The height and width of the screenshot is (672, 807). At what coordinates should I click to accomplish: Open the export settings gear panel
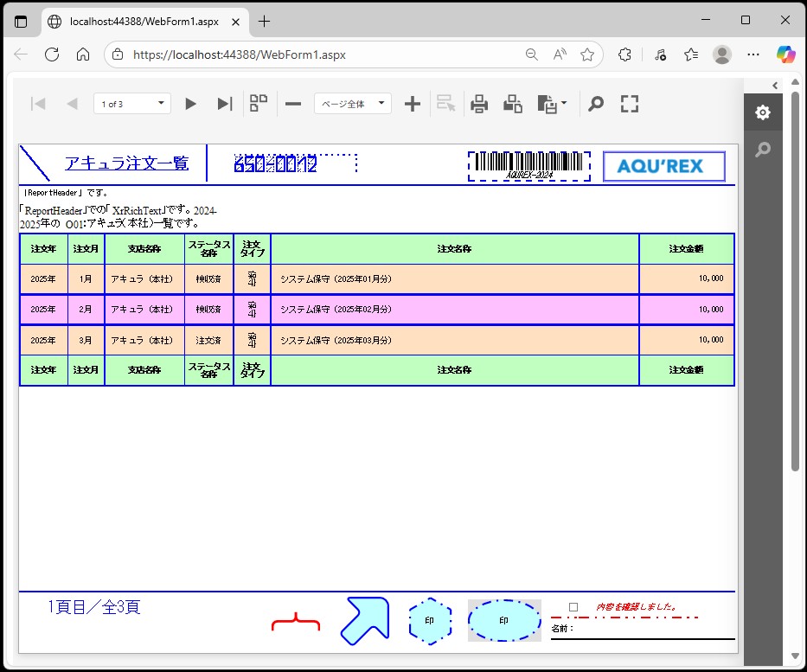point(762,113)
